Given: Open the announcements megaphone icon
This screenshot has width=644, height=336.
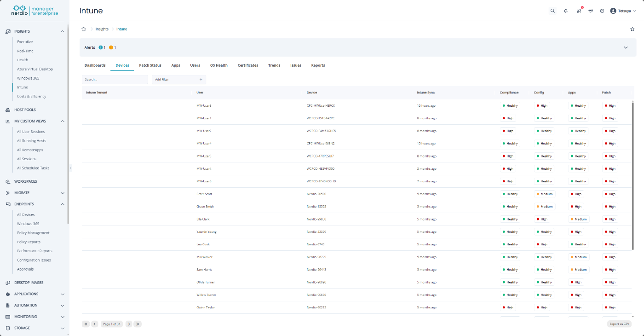Looking at the screenshot, I should (x=579, y=11).
